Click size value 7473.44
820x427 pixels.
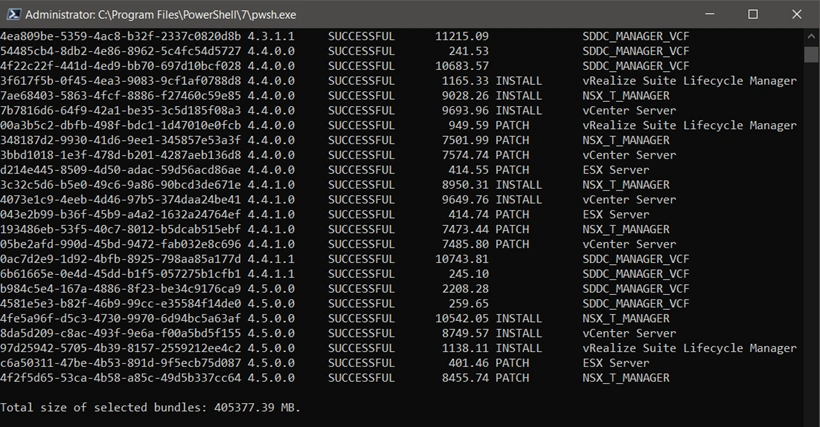(465, 229)
